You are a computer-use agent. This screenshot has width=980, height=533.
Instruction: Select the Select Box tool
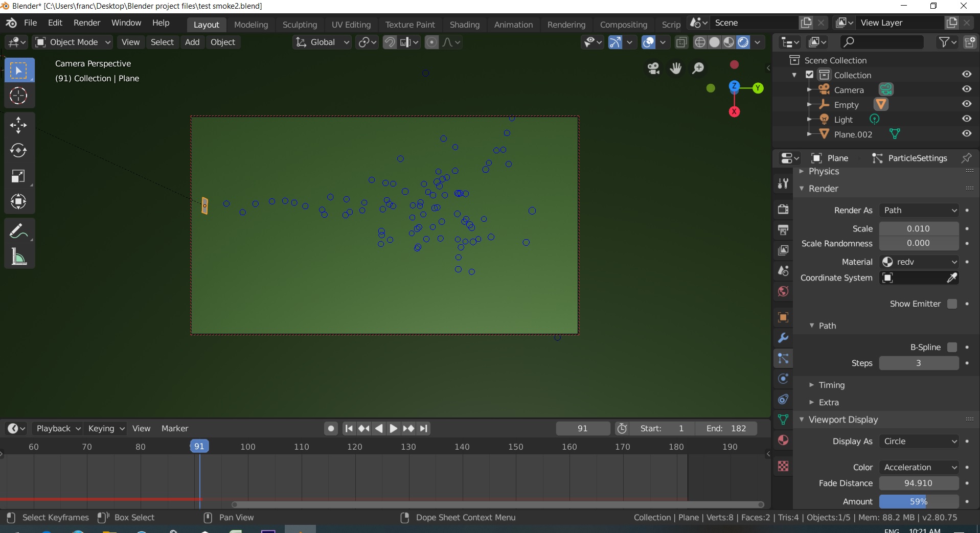[19, 70]
